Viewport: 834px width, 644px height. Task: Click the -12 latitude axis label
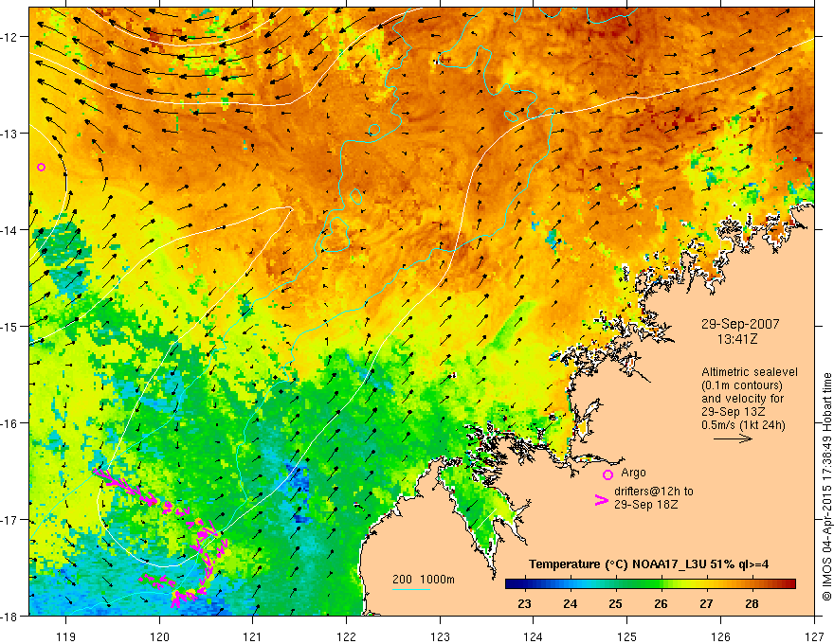click(x=9, y=37)
